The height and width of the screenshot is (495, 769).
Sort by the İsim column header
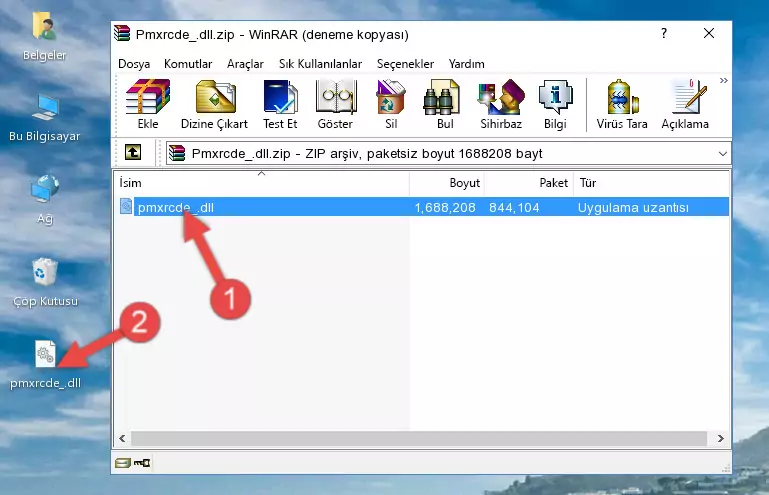click(x=262, y=183)
